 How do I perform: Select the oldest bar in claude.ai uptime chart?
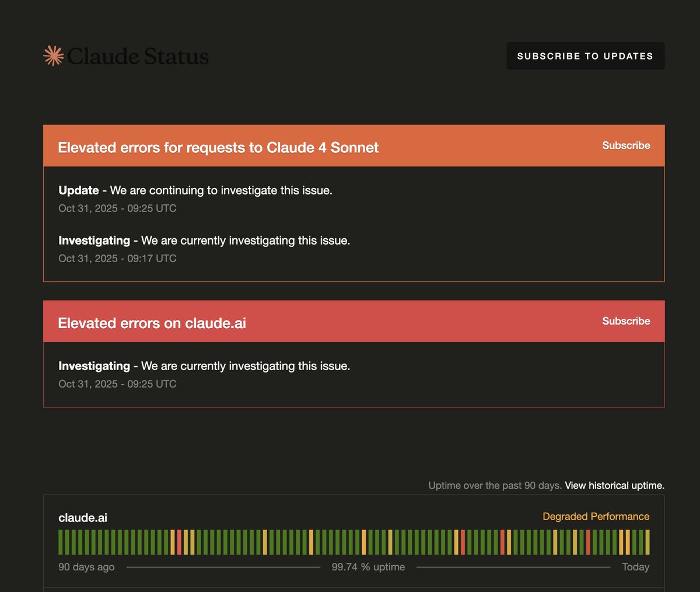coord(61,542)
